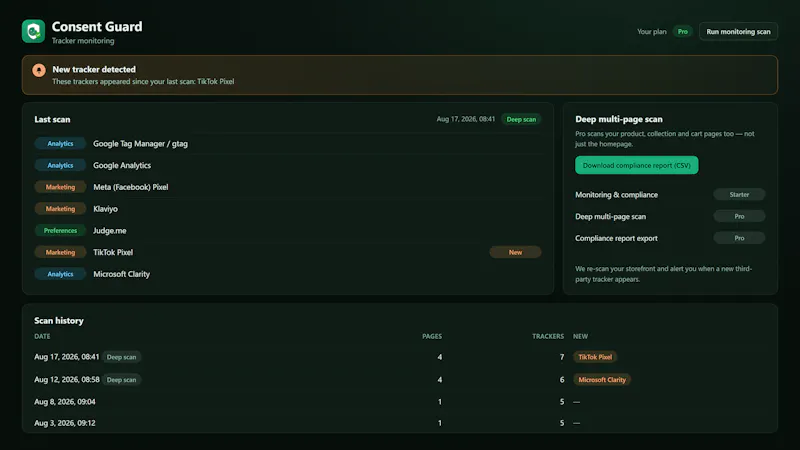Select the TikTok Pixel tracker name in Last scan

click(113, 252)
